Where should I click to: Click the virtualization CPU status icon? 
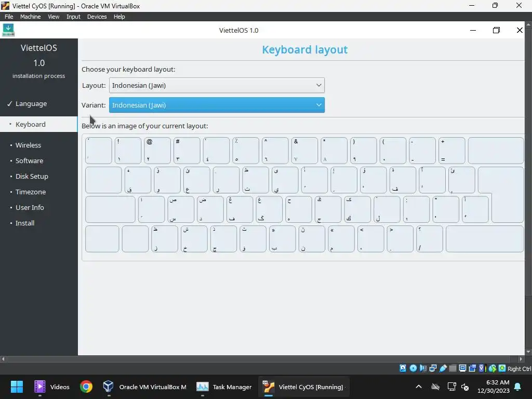tap(482, 368)
